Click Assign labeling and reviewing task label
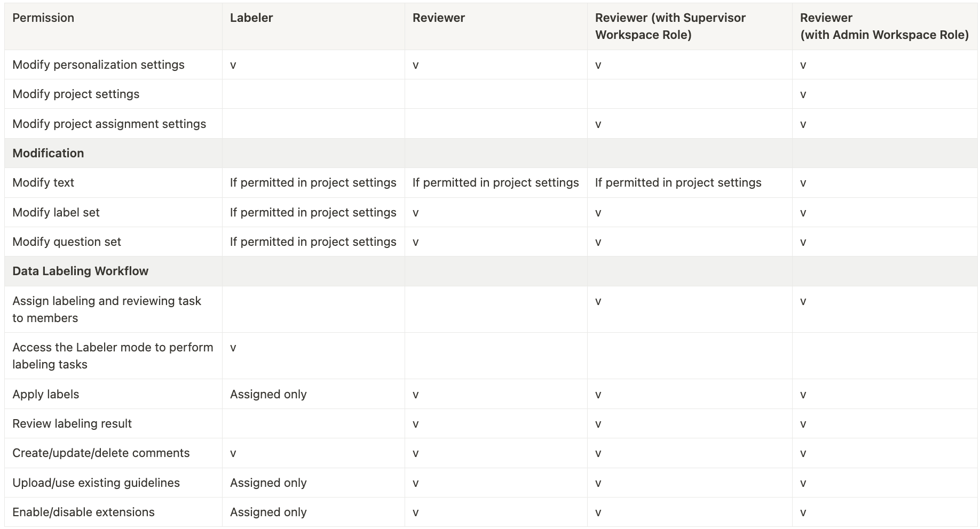Screen dimensions: 980x529 click(x=107, y=309)
